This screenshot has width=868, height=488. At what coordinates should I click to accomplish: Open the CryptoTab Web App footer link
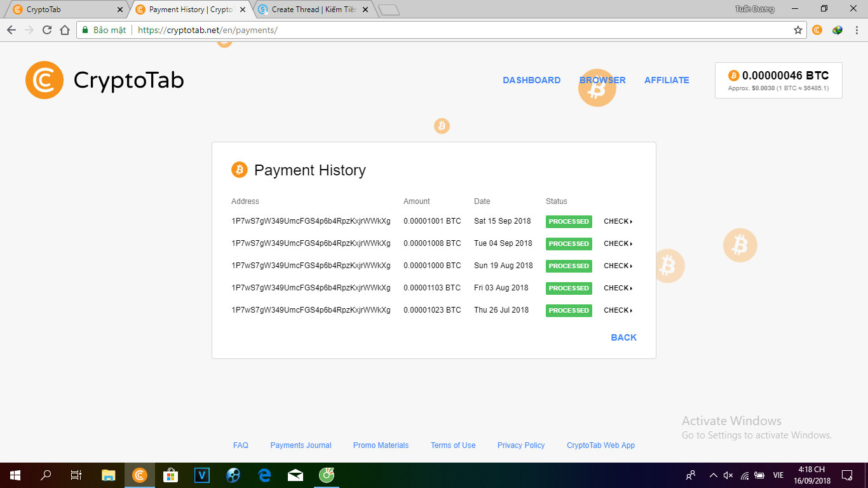pyautogui.click(x=601, y=445)
